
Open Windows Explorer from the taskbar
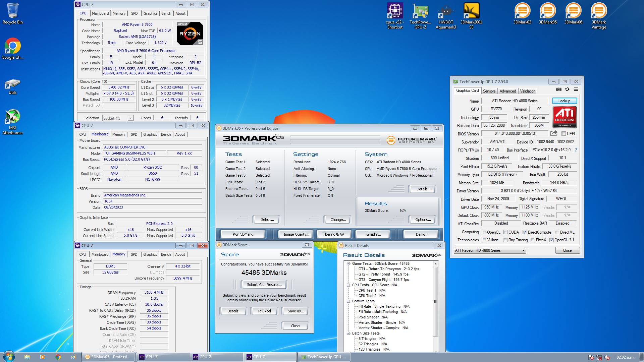click(x=27, y=357)
